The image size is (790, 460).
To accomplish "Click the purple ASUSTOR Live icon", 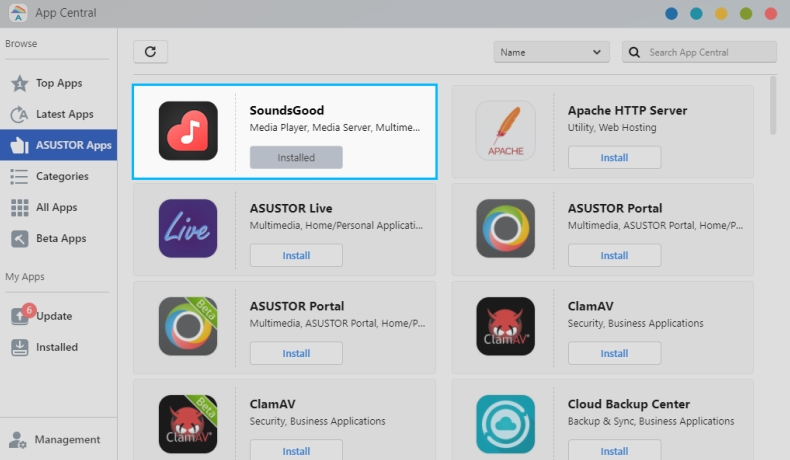I will (188, 229).
